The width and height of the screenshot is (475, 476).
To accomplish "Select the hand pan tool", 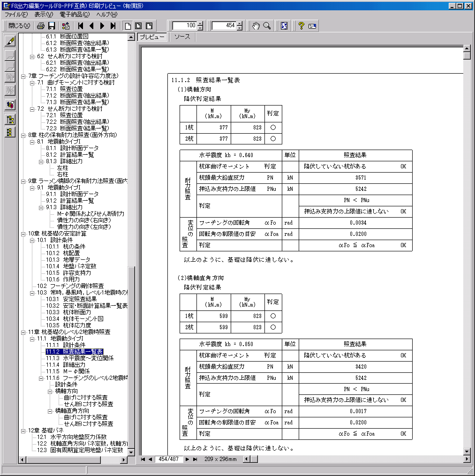I will point(256,26).
